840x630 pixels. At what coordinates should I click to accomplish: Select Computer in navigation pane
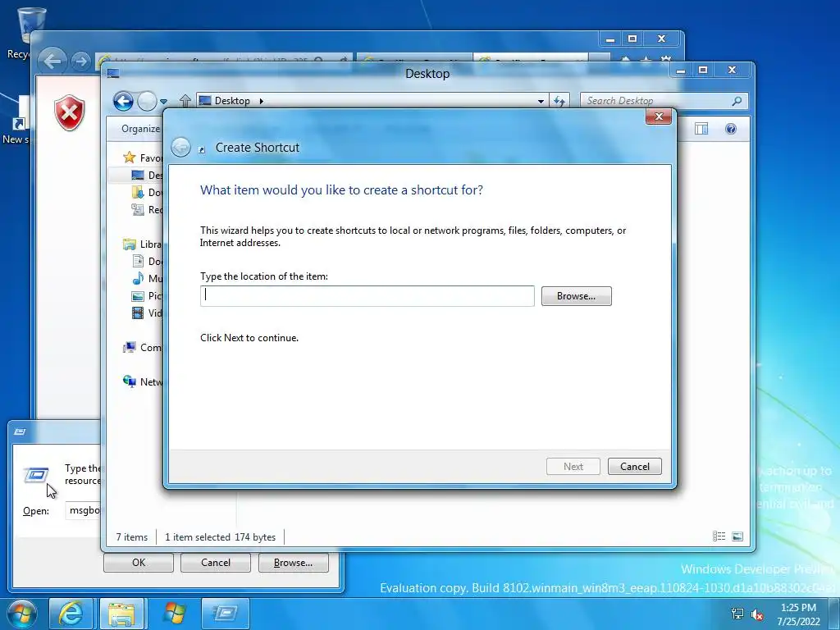click(143, 348)
